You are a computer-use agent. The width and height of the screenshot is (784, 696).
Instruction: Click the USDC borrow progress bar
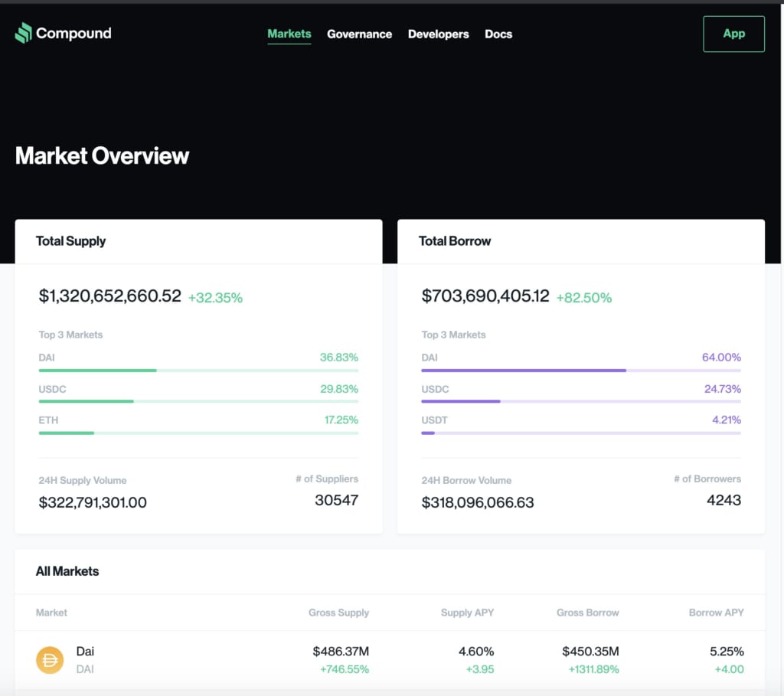coord(581,401)
